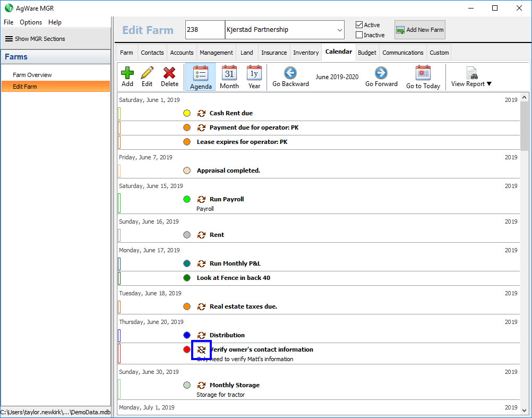Switch to Month calendar view
Screen dimensions: 532x418
229,73
